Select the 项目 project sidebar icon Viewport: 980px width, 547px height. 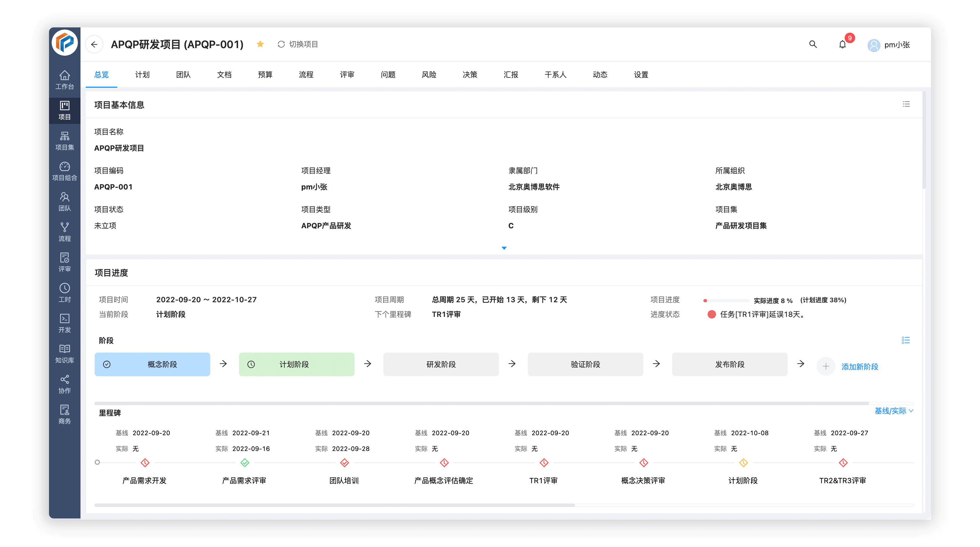[x=64, y=110]
